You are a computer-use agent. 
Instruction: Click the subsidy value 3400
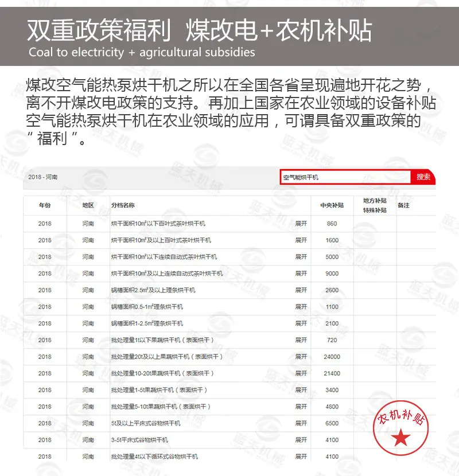332,390
